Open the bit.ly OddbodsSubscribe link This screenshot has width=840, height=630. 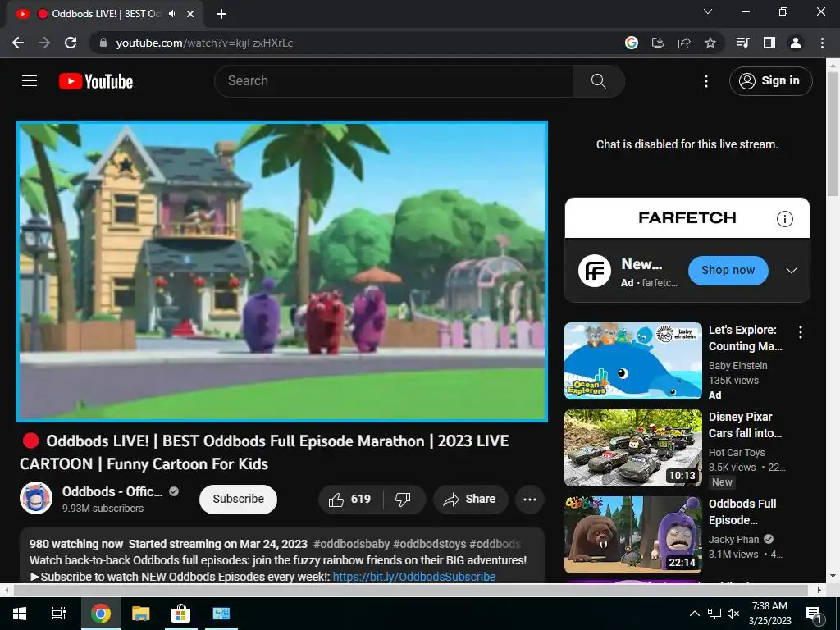coord(414,577)
